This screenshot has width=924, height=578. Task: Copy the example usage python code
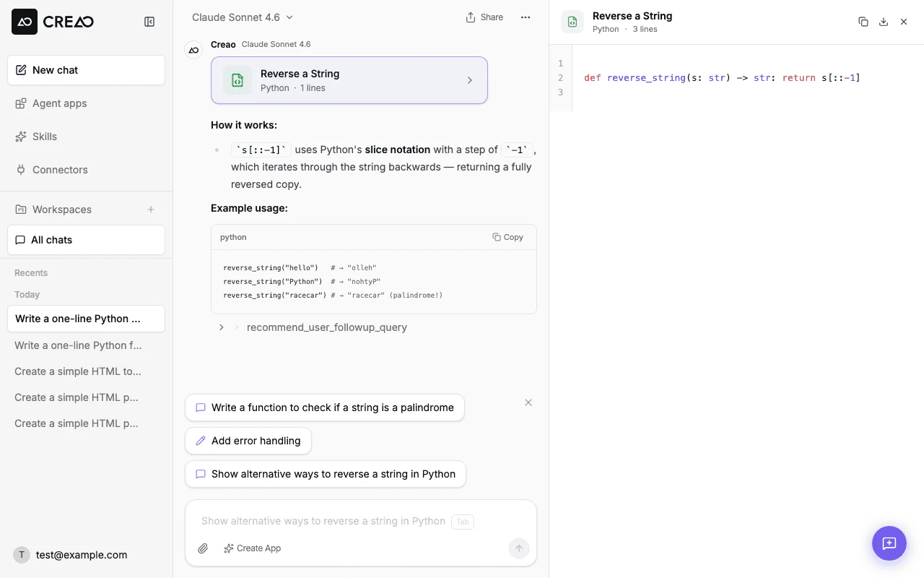point(507,237)
